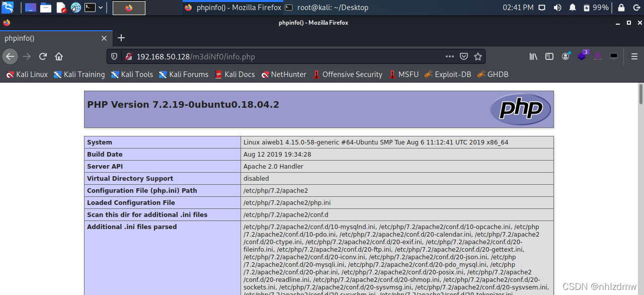The width and height of the screenshot is (644, 295).
Task: Click Scan this dir for additional .ini label
Action: [147, 215]
